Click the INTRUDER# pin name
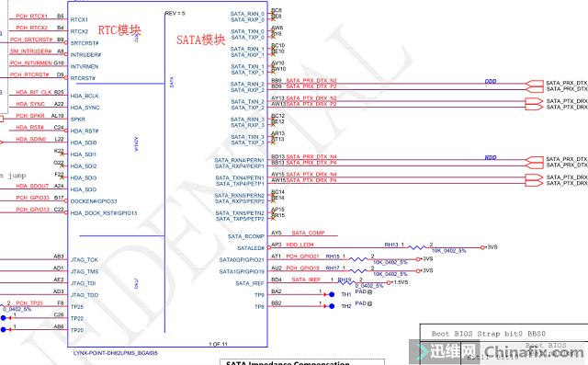The height and width of the screenshot is (365, 588). [85, 55]
